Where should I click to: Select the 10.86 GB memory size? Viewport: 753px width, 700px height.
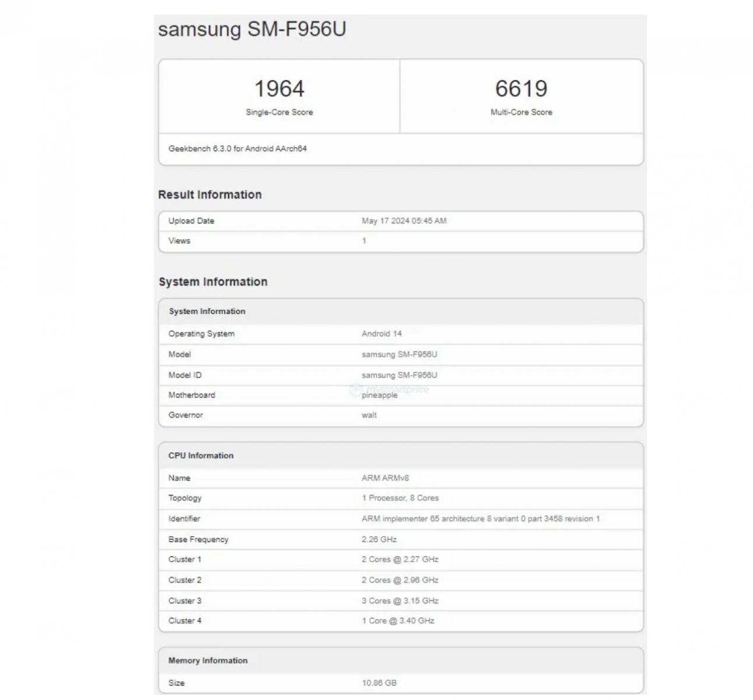379,683
